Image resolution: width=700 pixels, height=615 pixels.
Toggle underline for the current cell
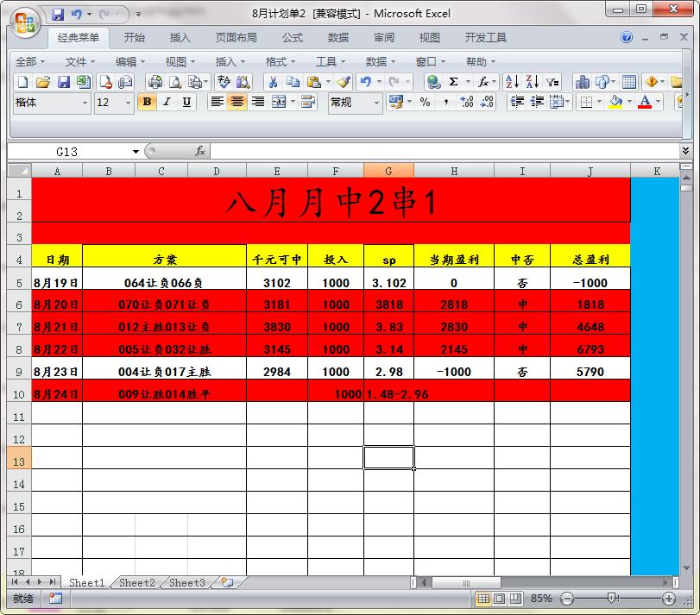pos(185,103)
